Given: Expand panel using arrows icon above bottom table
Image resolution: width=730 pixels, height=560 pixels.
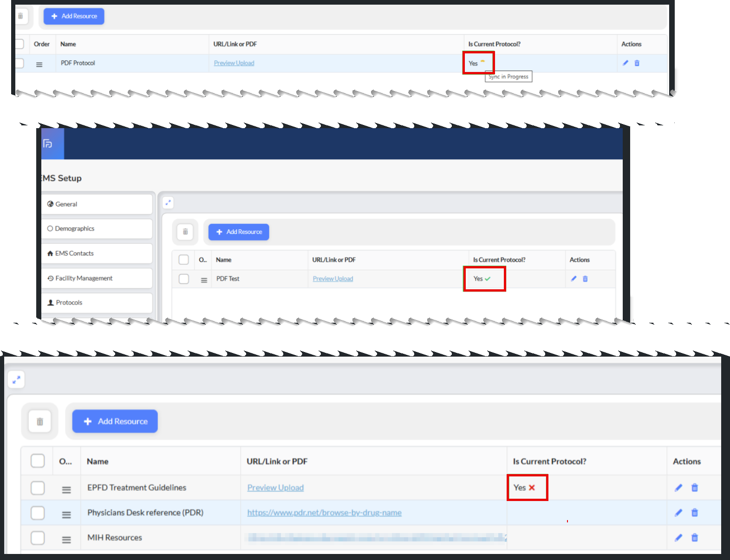Looking at the screenshot, I should (16, 380).
